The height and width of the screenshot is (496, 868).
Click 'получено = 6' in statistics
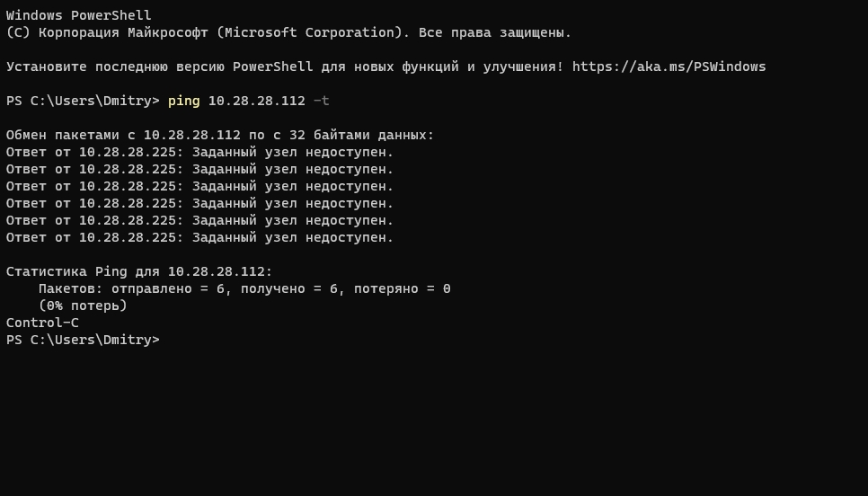[x=289, y=289]
